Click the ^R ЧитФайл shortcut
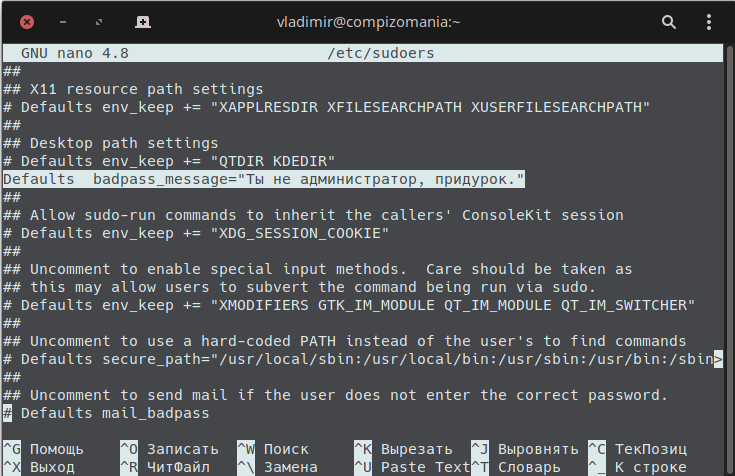Screen dimensions: 735x476 165,467
